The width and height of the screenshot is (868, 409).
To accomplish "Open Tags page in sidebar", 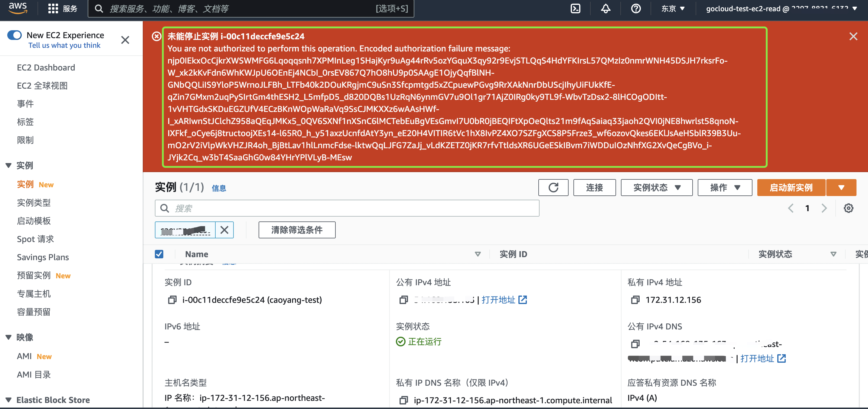I will (25, 122).
